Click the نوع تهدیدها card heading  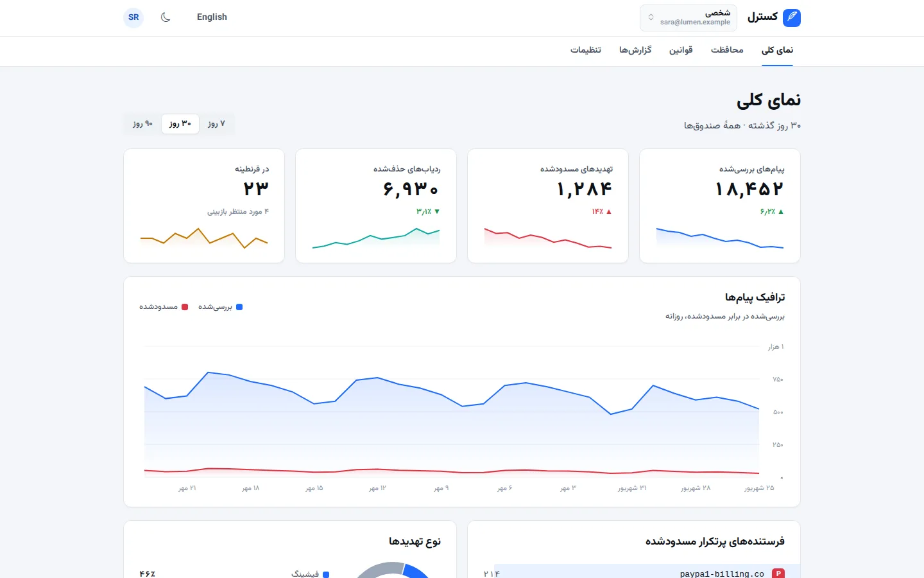415,541
